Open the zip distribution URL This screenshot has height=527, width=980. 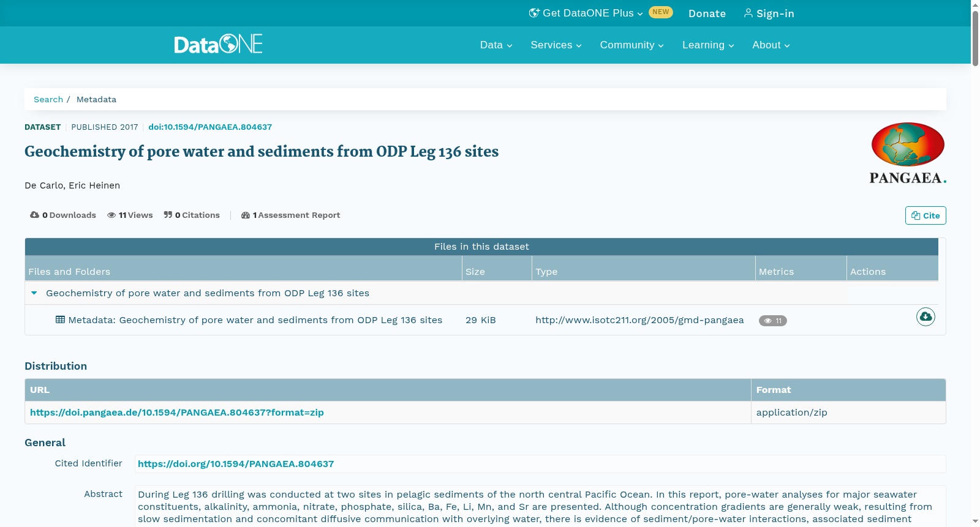(x=177, y=413)
